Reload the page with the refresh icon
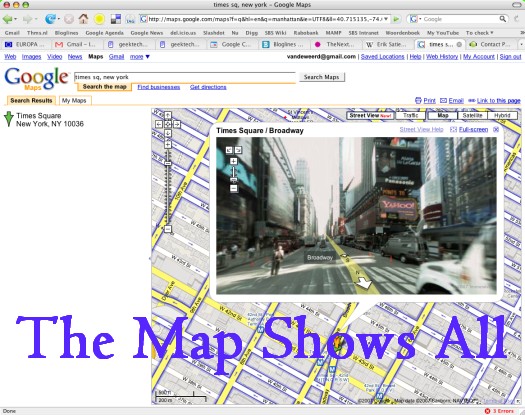The height and width of the screenshot is (415, 525). (x=50, y=19)
